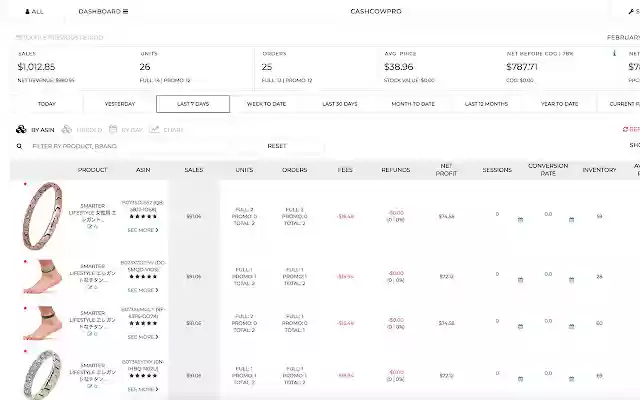Click the edit note icon under rose gold bracelet name

(x=90, y=227)
